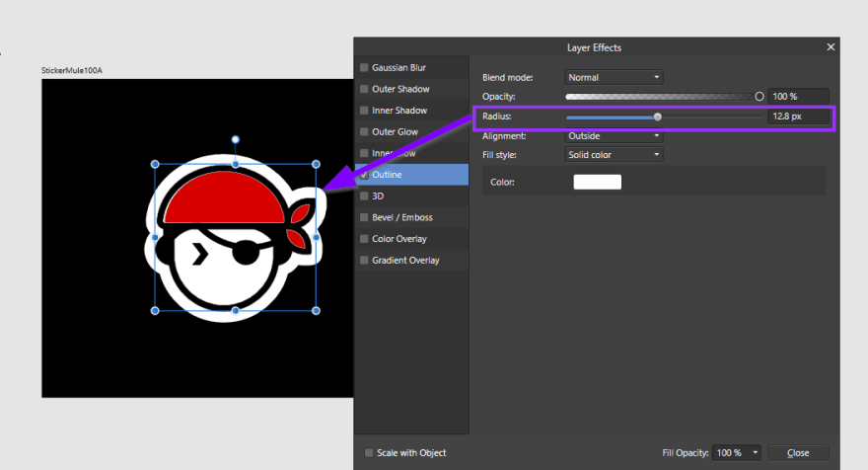
Task: Click the Opacity percentage field
Action: click(798, 97)
